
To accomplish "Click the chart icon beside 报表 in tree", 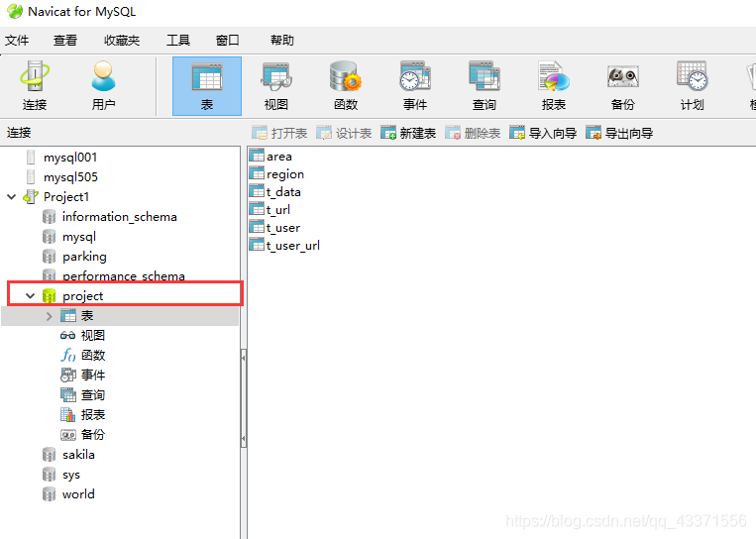I will (x=68, y=414).
